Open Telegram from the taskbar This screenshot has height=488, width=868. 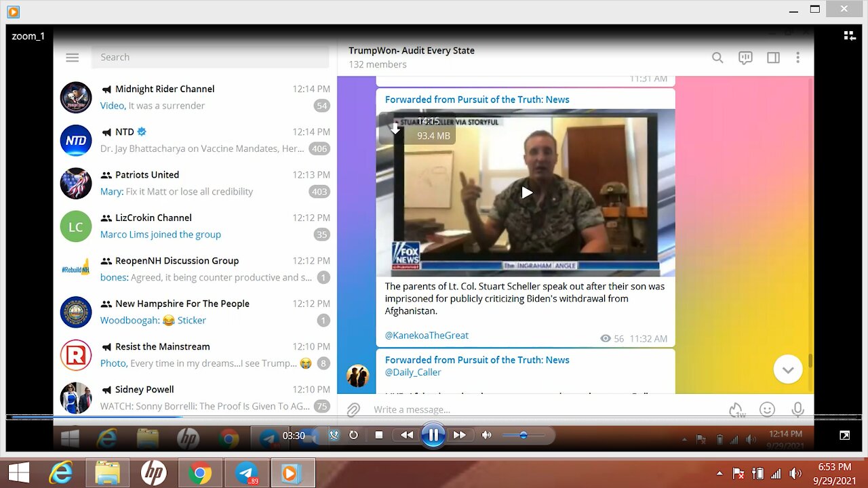point(246,472)
